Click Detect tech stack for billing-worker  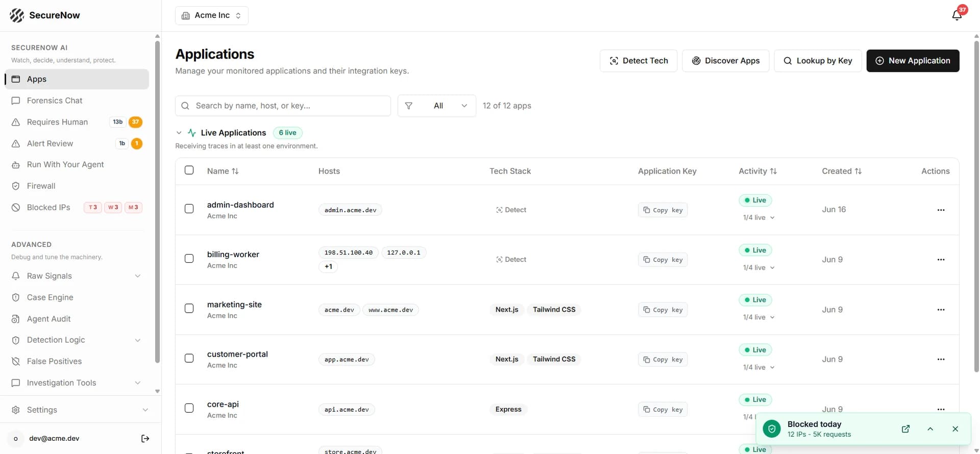click(511, 260)
